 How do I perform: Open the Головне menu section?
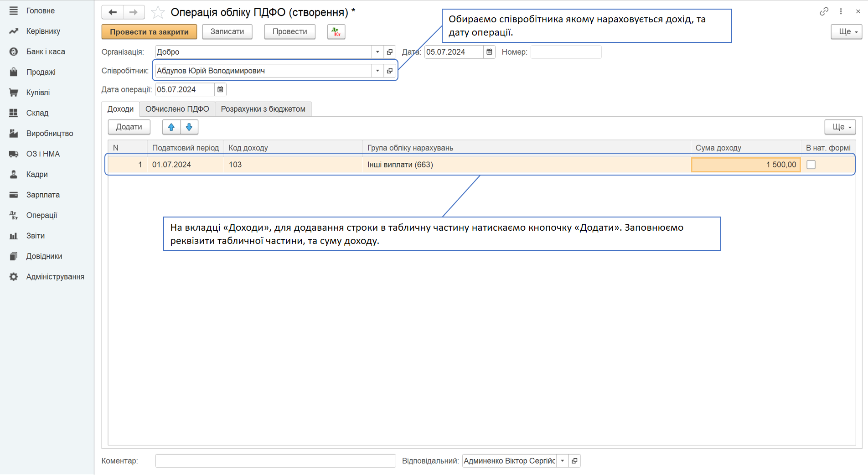click(x=40, y=10)
